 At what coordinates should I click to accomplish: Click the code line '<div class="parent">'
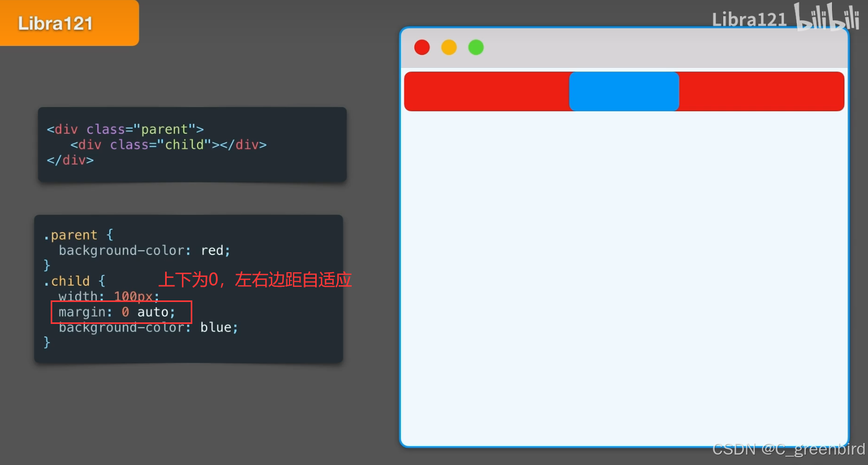click(125, 129)
